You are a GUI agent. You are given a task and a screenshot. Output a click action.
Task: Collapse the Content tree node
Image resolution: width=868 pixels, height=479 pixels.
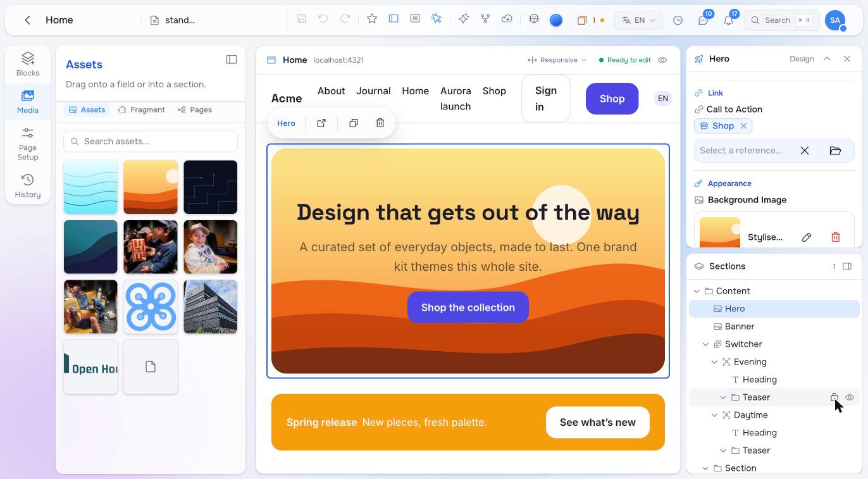697,291
